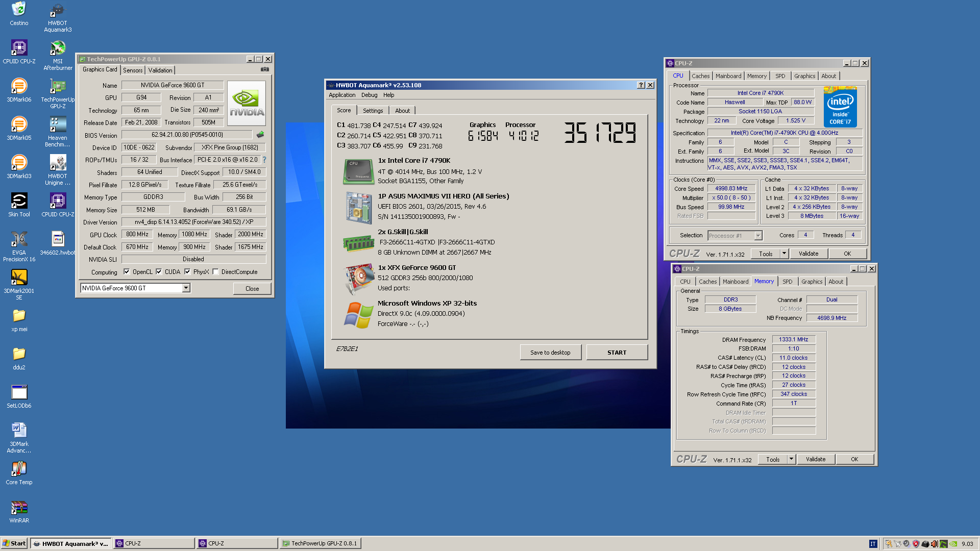Click the orange speaker volume tray icon

click(x=934, y=544)
